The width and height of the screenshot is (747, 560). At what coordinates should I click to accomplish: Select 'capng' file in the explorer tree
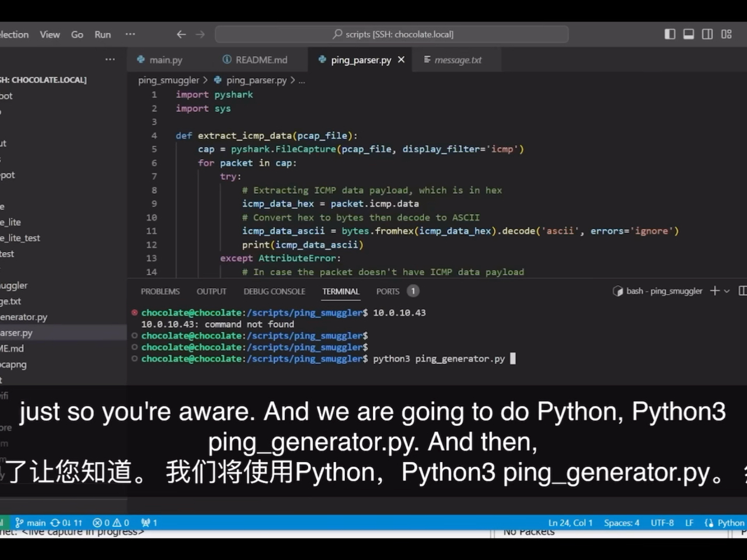[63, 364]
